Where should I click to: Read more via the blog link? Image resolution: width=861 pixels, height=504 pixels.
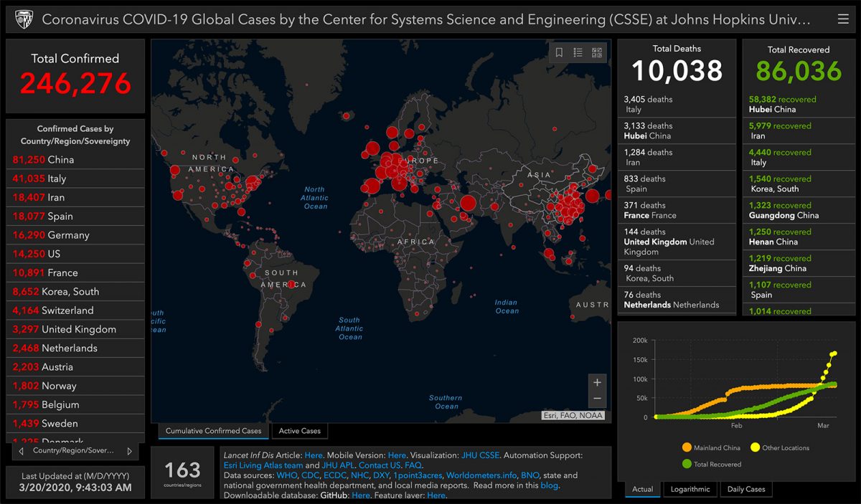coord(550,485)
